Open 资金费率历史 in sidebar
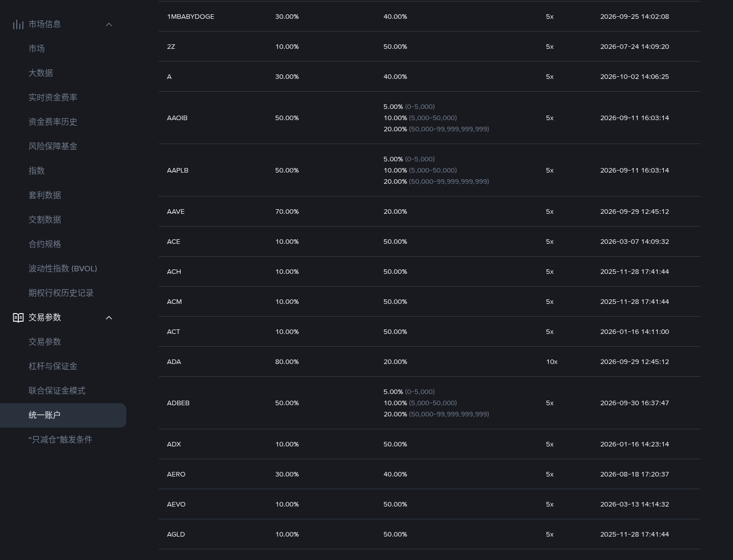733x560 pixels. coord(53,122)
